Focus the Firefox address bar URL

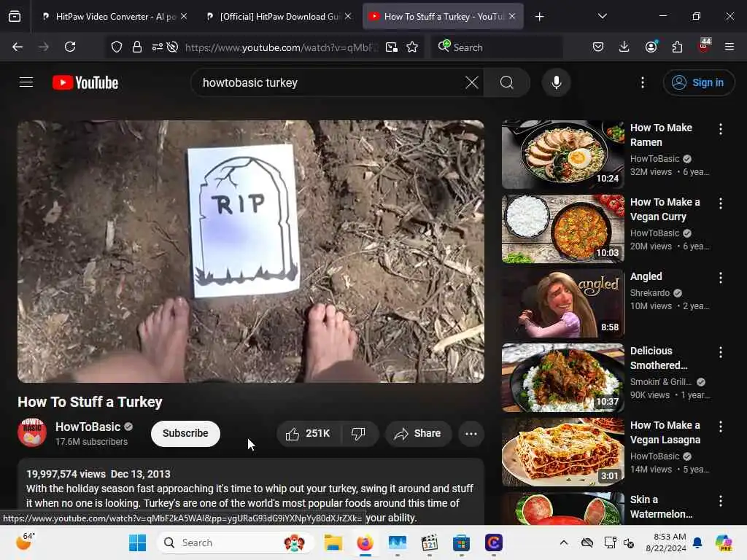(x=281, y=47)
